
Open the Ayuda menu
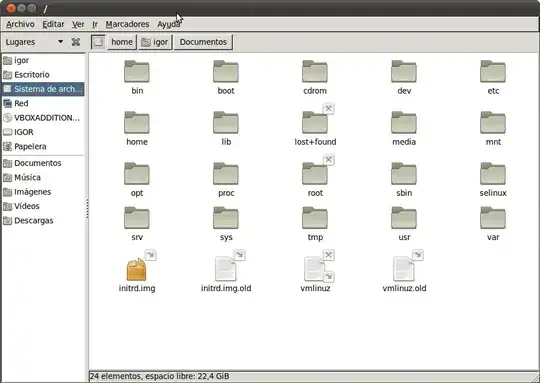click(169, 24)
